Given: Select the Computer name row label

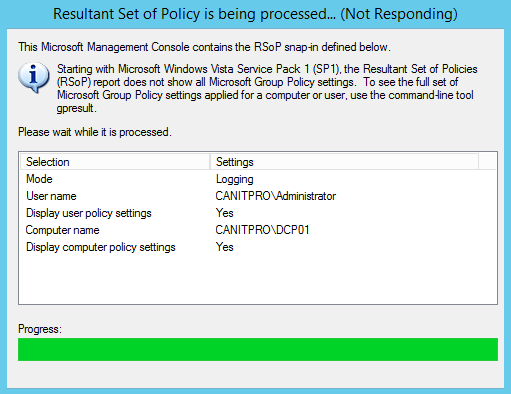Looking at the screenshot, I should point(63,230).
